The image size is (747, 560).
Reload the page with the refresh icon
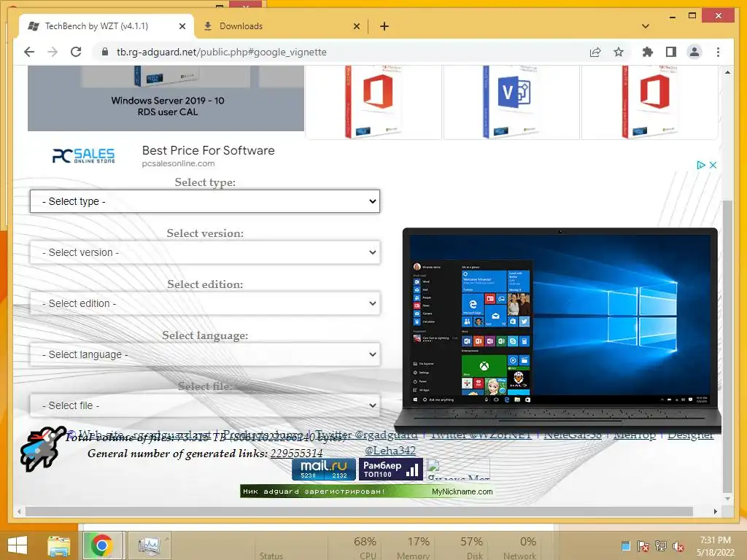click(76, 52)
